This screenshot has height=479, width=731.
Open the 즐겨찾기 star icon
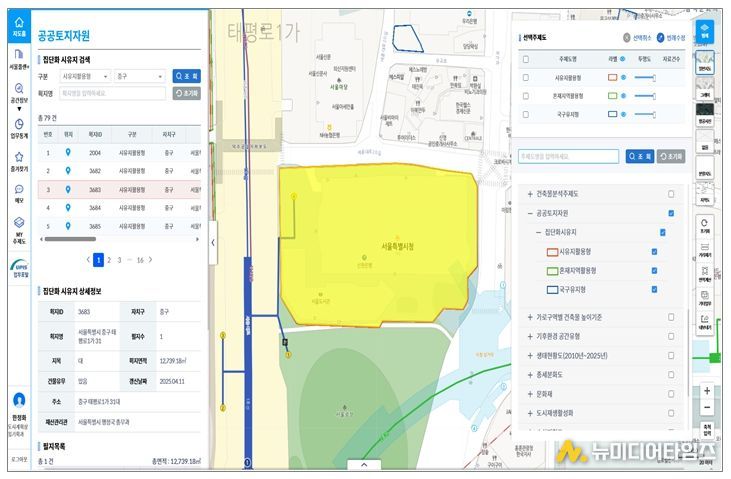pos(18,160)
